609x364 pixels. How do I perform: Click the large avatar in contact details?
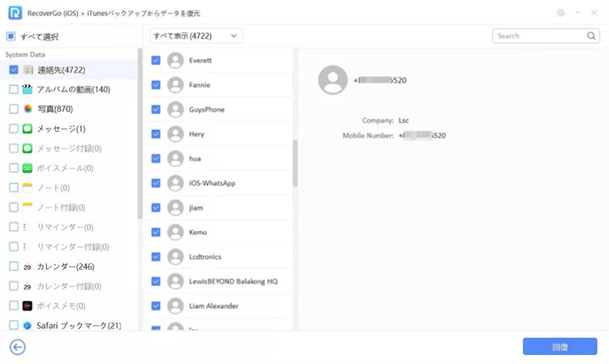point(332,79)
